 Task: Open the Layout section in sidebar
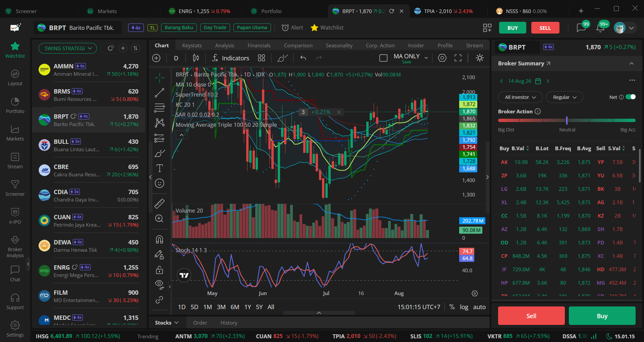tap(15, 77)
